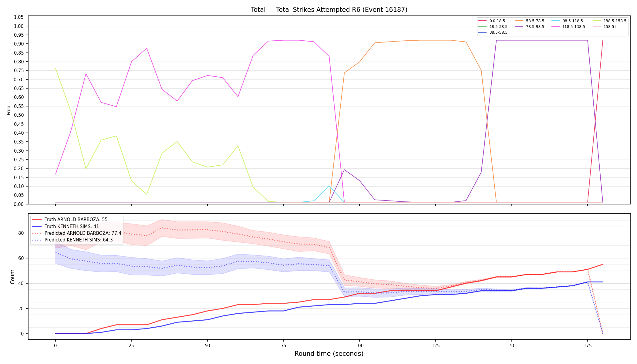Click the '0.25' tick on Prob axis

pyautogui.click(x=19, y=160)
